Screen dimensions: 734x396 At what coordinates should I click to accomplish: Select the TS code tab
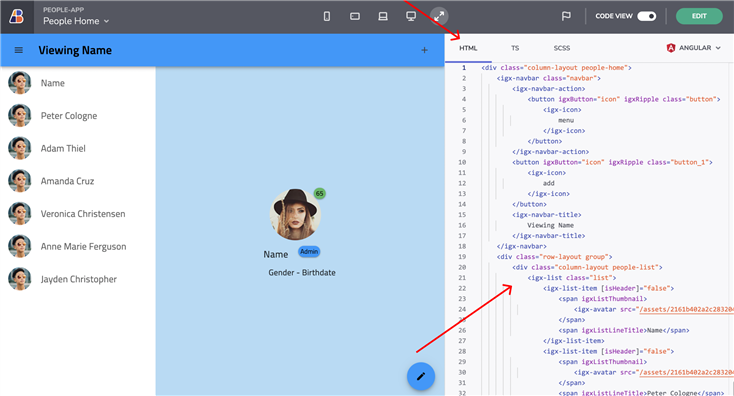515,48
